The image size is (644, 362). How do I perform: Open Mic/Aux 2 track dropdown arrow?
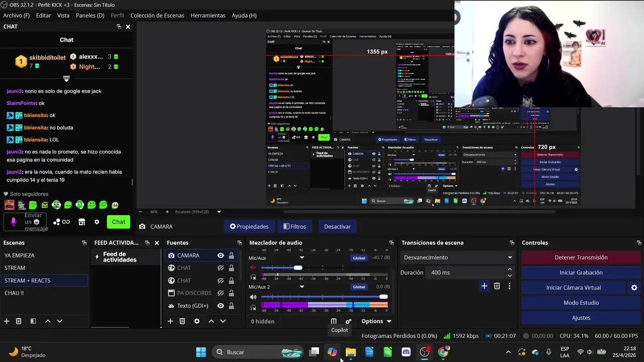click(x=302, y=287)
